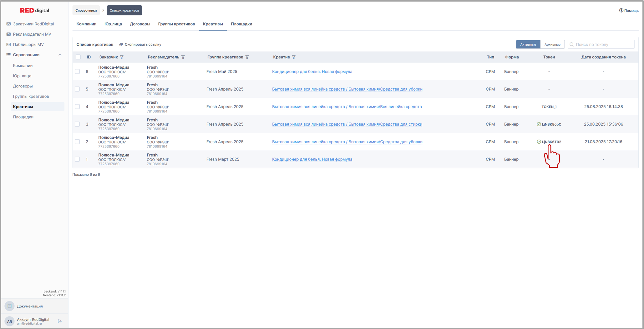Open creative link Кондиционер для белья in row 6

click(312, 72)
